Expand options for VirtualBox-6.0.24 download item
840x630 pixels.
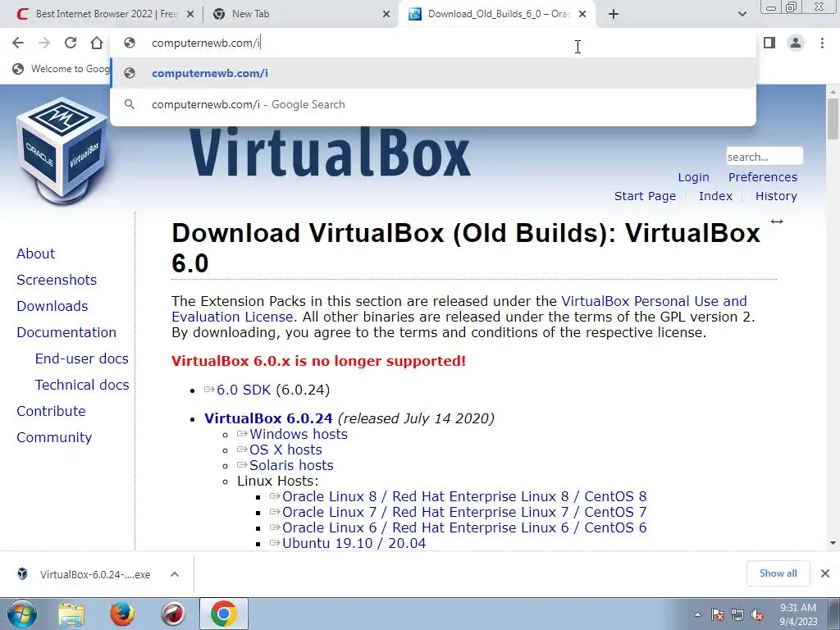[x=175, y=574]
